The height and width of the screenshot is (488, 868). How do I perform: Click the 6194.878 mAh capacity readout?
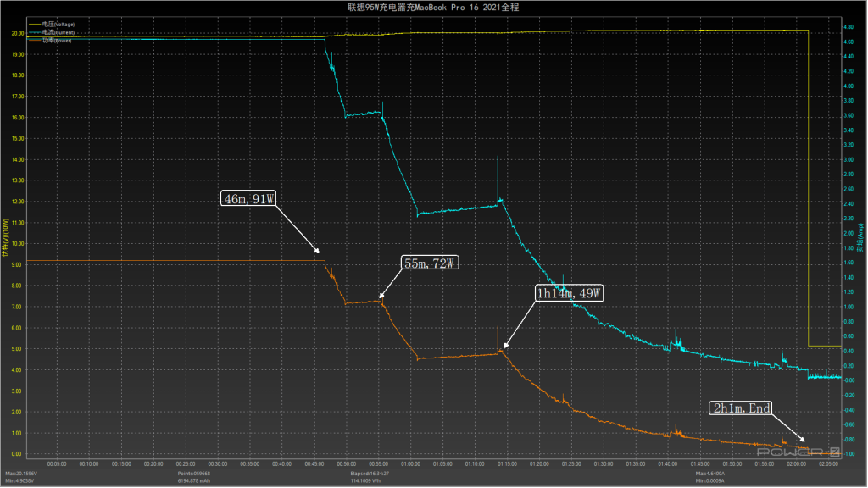(x=194, y=481)
